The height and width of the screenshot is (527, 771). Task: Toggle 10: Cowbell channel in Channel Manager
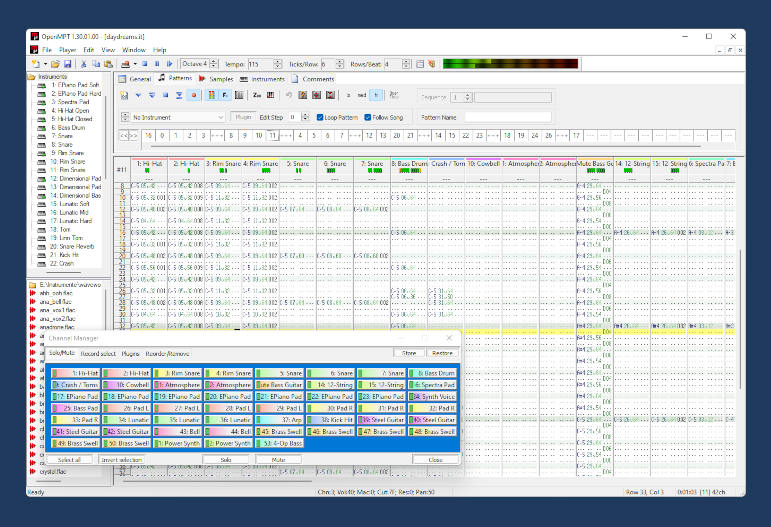point(126,385)
